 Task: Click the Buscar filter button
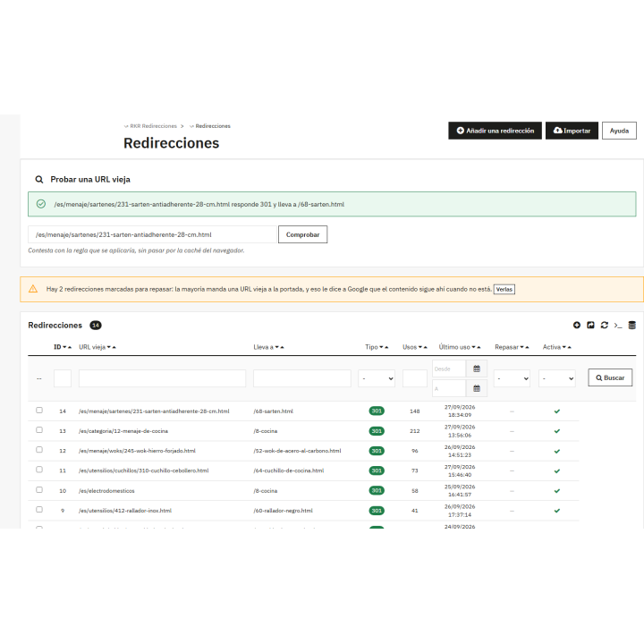[610, 377]
